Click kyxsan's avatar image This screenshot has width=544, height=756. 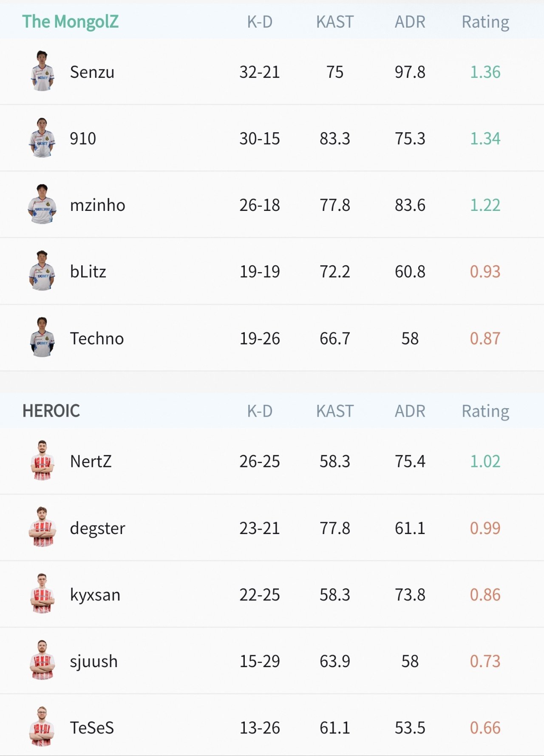pyautogui.click(x=42, y=594)
